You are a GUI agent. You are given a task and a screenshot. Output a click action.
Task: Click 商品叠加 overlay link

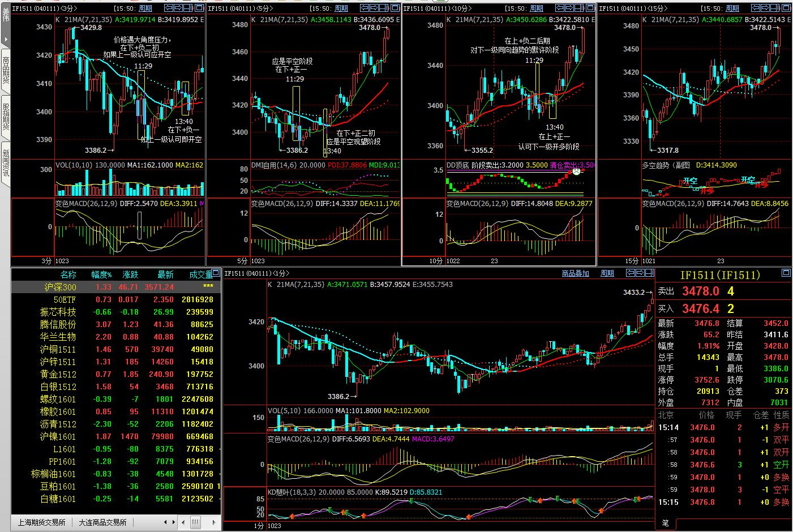576,273
